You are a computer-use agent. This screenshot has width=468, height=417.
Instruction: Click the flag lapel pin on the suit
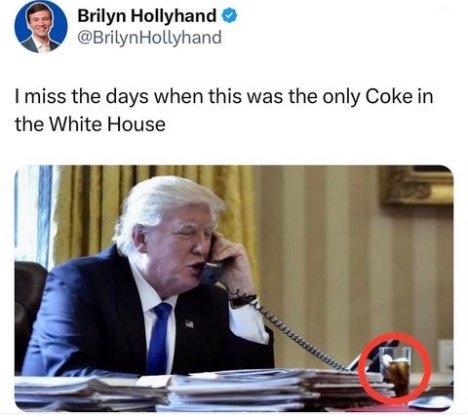[x=189, y=323]
